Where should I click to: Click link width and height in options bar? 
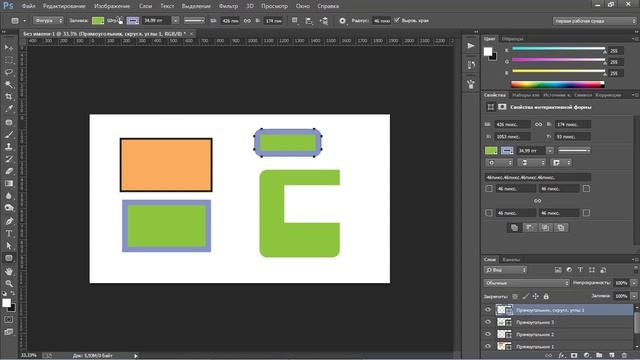[x=247, y=20]
